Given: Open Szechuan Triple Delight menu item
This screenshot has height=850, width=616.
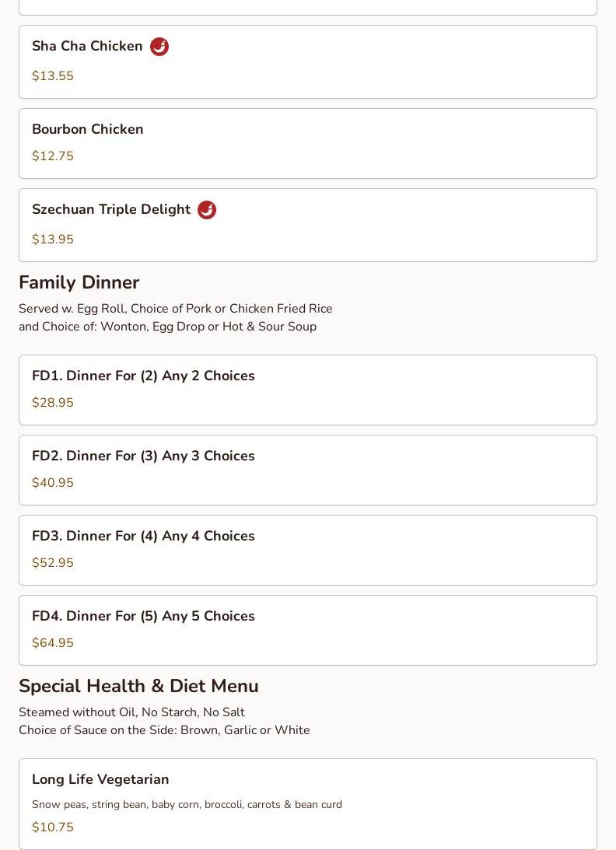Looking at the screenshot, I should (308, 225).
